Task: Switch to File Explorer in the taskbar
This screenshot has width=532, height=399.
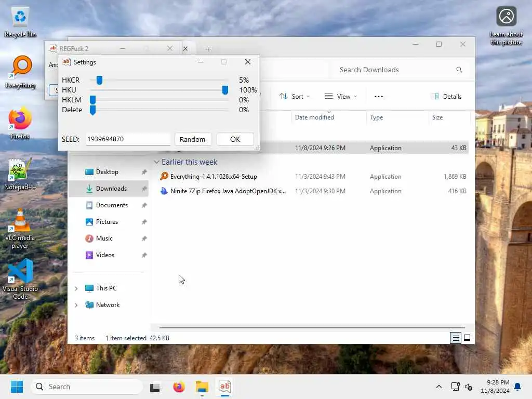Action: 202,387
